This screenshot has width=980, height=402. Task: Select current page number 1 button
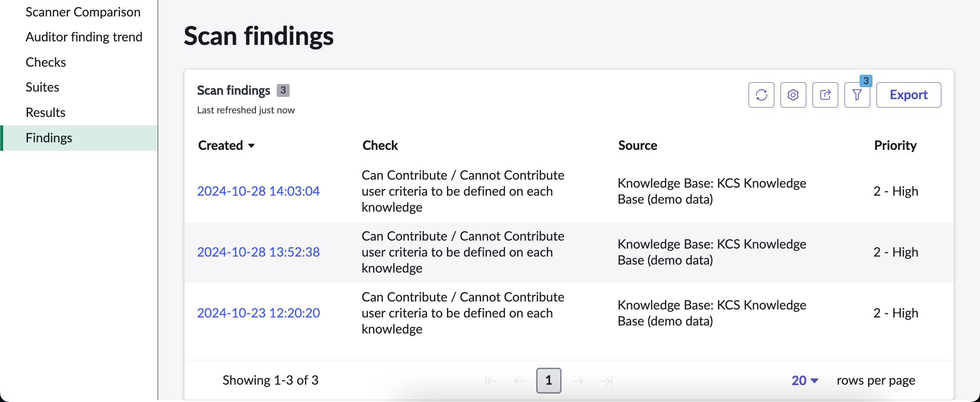click(549, 381)
